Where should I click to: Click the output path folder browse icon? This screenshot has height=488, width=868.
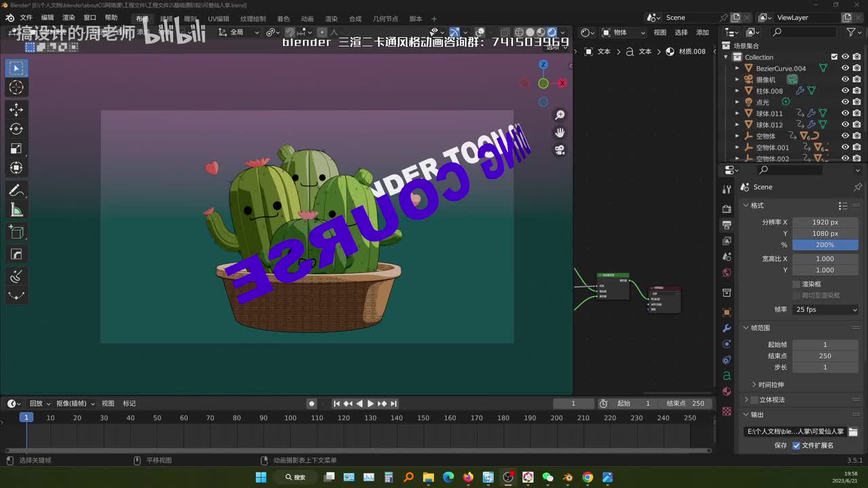853,432
